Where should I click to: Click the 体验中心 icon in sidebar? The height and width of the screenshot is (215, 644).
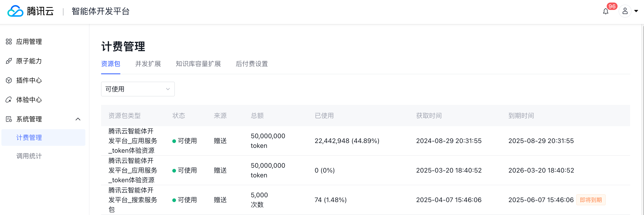click(9, 100)
